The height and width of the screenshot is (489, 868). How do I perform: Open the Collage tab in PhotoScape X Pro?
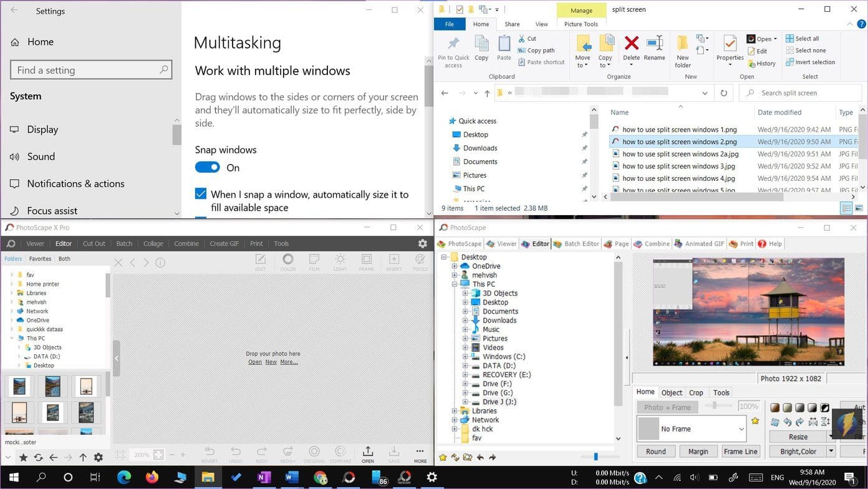tap(153, 244)
